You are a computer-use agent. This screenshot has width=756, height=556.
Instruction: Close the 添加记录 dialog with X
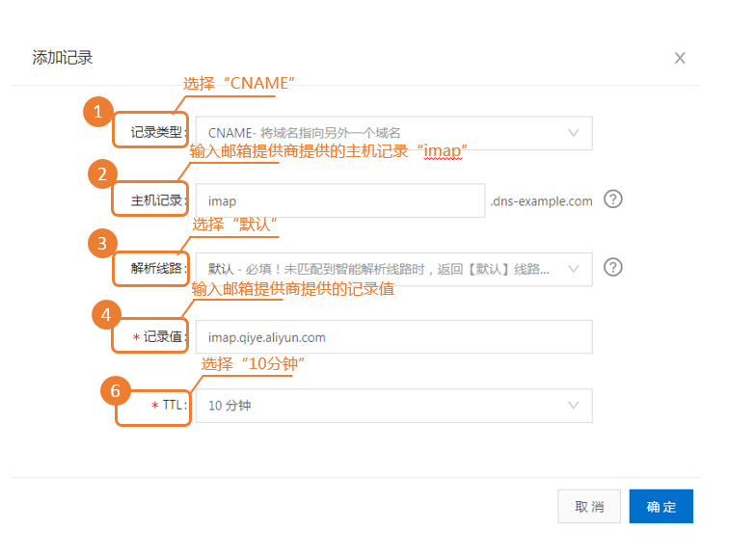tap(679, 58)
